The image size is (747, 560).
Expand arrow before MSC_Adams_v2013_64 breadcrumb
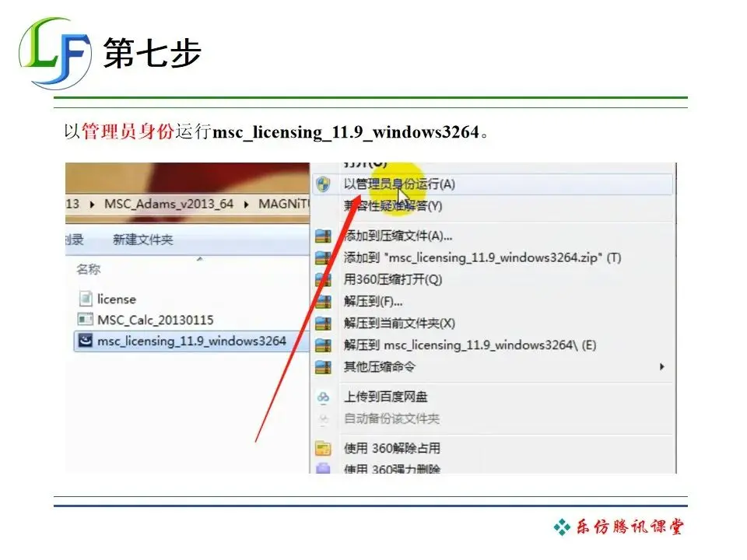pos(92,205)
